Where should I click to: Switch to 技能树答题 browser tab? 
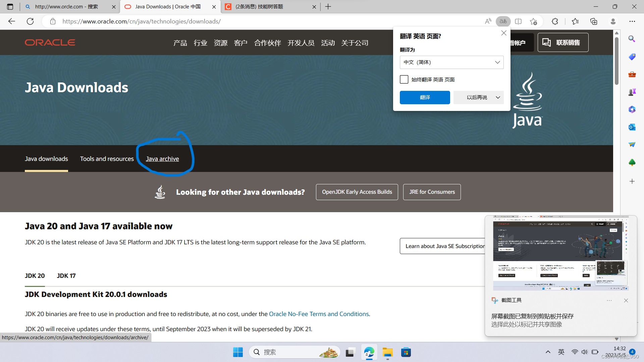coord(259,7)
